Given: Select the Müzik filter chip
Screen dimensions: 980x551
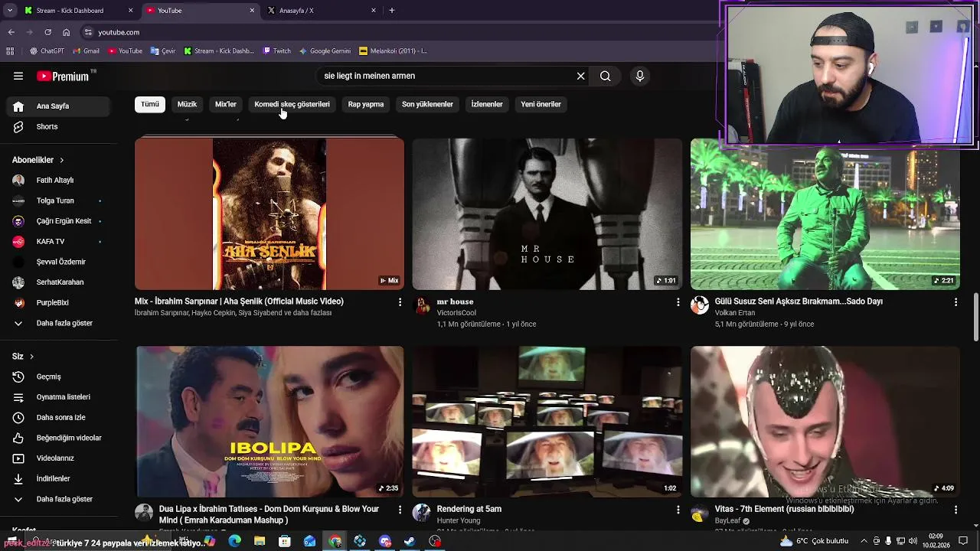Looking at the screenshot, I should point(187,104).
